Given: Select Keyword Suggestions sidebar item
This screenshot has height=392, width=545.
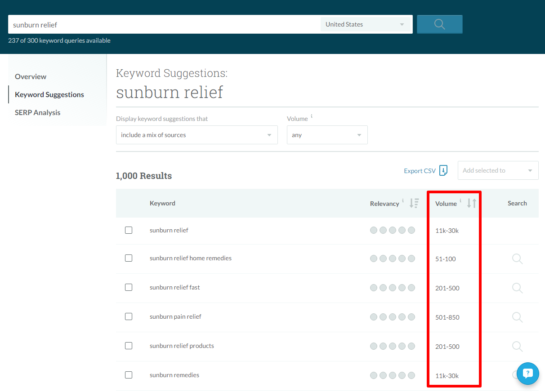Looking at the screenshot, I should [x=49, y=94].
